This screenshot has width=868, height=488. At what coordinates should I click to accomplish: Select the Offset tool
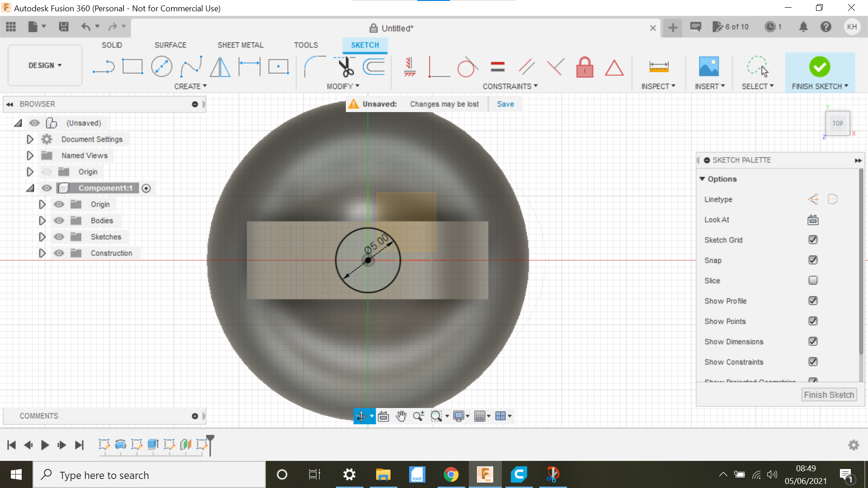coord(373,66)
